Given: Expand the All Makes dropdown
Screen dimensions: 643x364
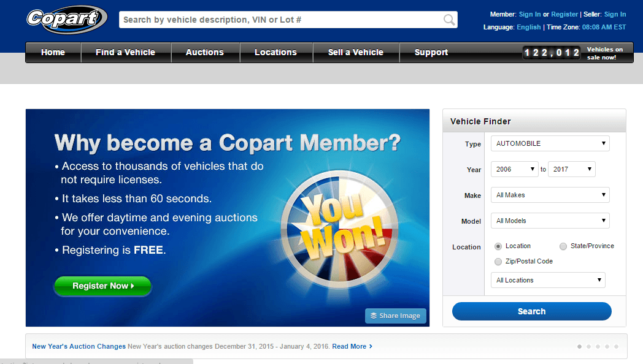Looking at the screenshot, I should pyautogui.click(x=550, y=195).
